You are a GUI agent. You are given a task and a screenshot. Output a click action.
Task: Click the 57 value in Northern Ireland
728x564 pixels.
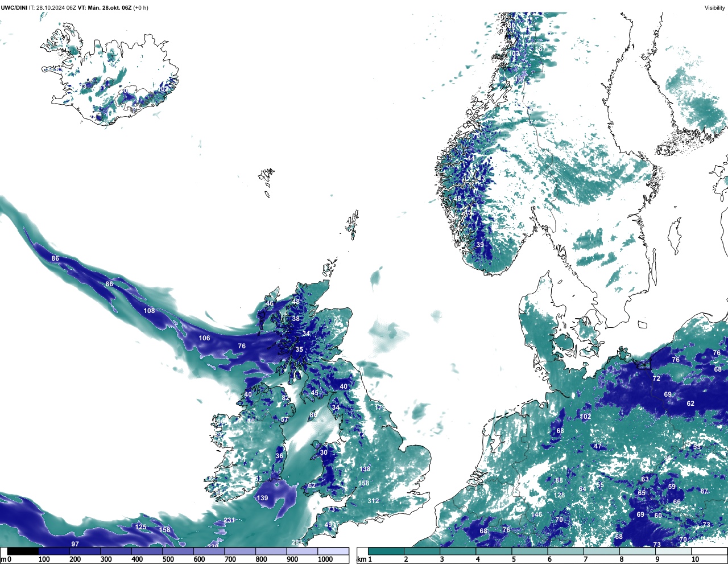coord(284,420)
